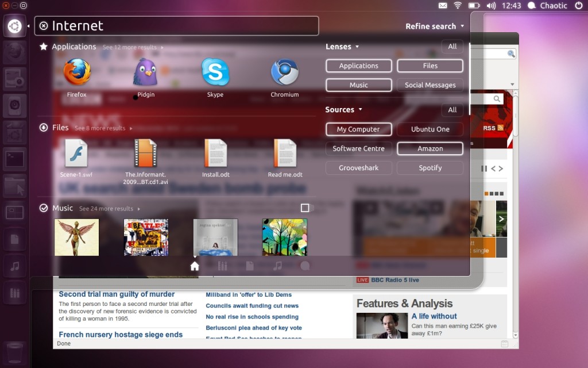The image size is (588, 368).
Task: Open the Pidgin messenger application
Action: click(x=146, y=73)
